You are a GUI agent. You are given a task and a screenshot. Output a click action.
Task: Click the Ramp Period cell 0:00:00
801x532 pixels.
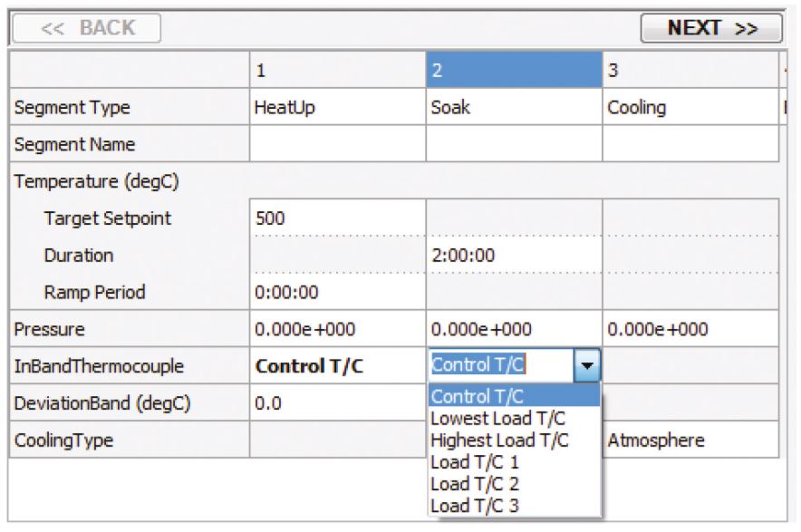click(337, 293)
